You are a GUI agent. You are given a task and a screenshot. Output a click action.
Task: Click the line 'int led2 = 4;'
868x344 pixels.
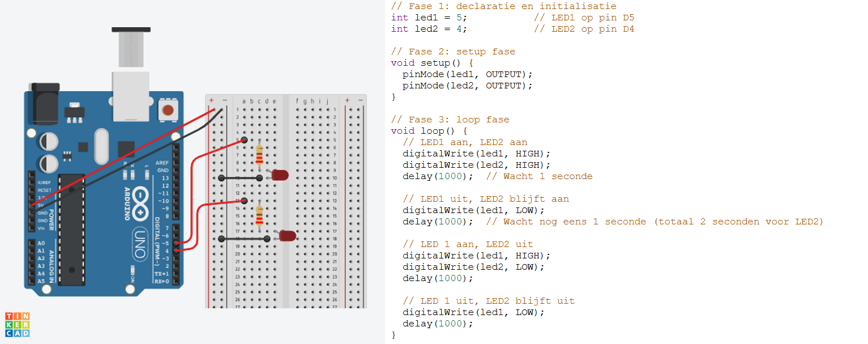pyautogui.click(x=430, y=29)
